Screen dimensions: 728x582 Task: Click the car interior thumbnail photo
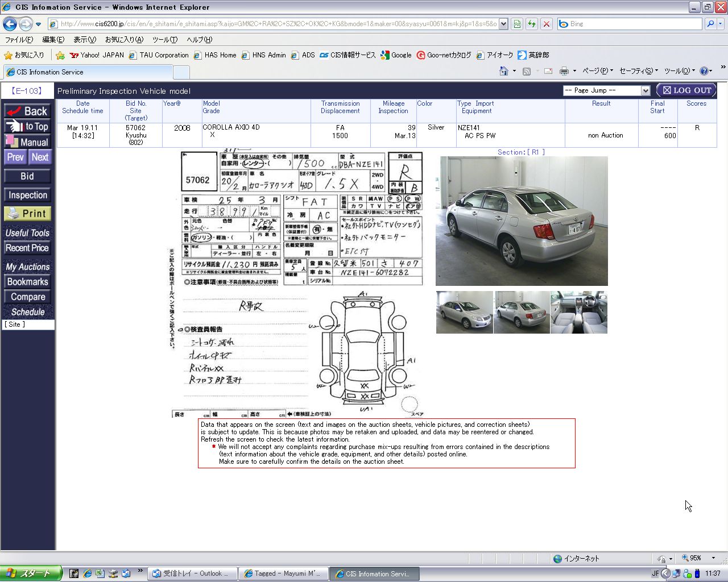(x=579, y=312)
